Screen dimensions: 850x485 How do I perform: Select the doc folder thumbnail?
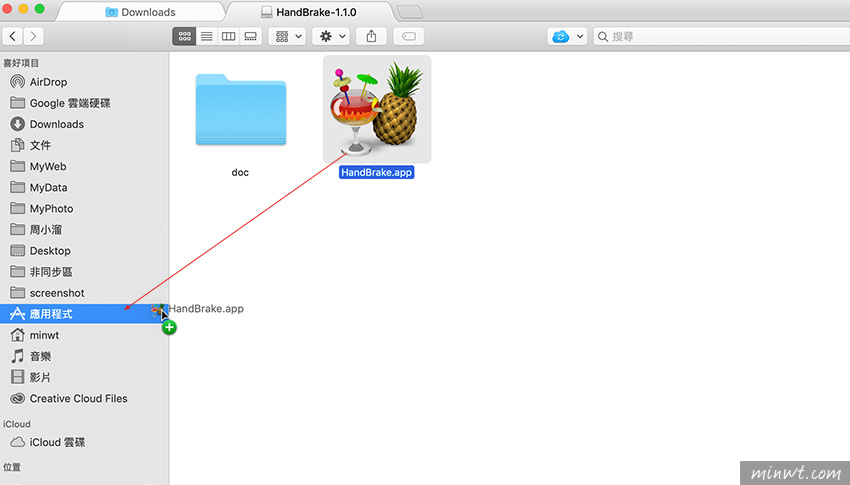(x=241, y=110)
